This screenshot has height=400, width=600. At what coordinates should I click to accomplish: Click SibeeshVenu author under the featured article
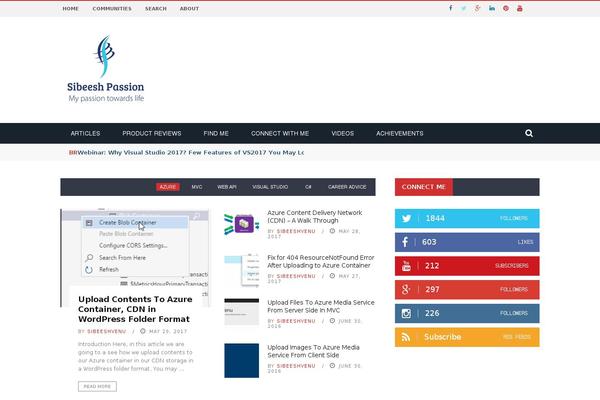pyautogui.click(x=107, y=331)
